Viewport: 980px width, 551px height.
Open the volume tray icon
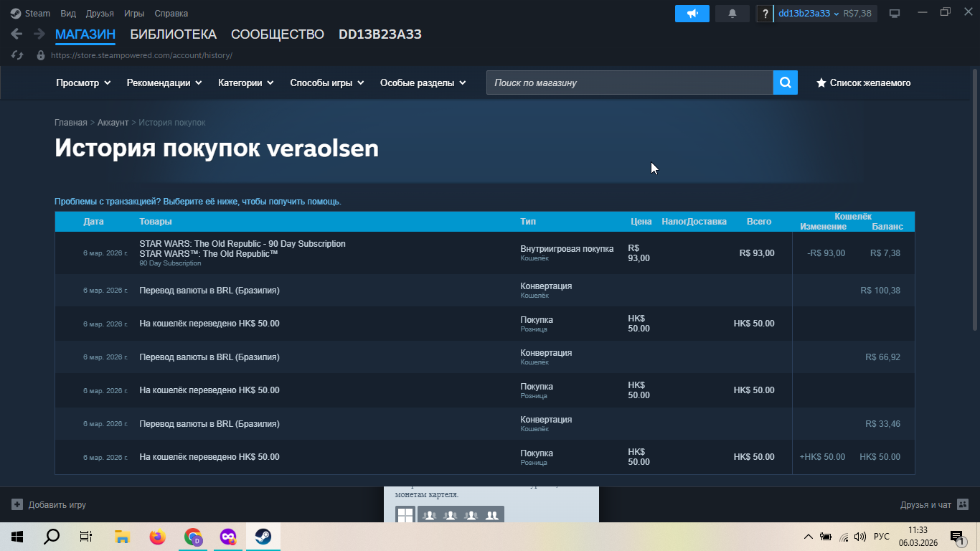click(x=860, y=537)
